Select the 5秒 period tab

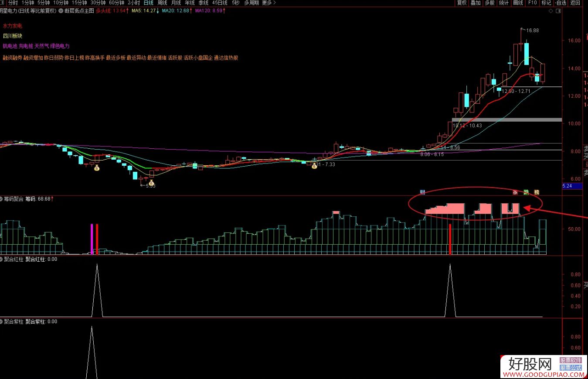235,3
